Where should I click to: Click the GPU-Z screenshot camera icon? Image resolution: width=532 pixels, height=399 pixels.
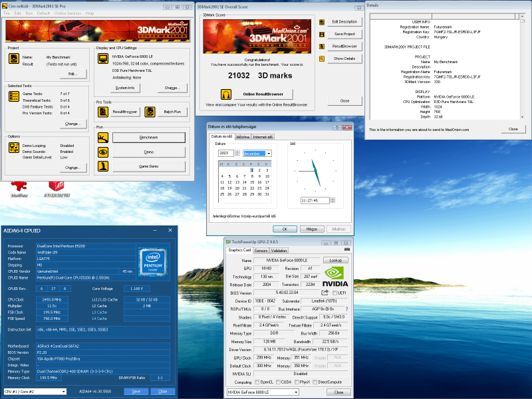coord(346,250)
